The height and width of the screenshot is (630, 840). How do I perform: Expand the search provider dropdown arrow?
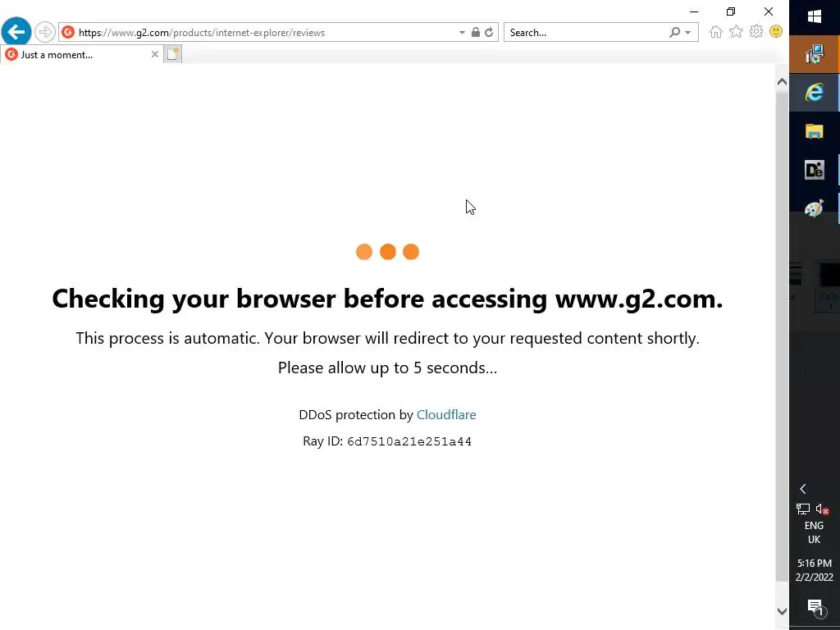point(688,33)
